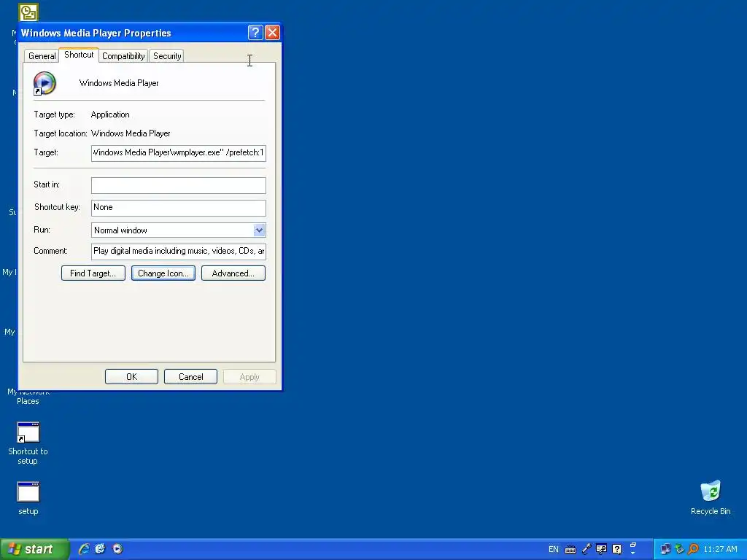The image size is (747, 560).
Task: Click the language bar help question mark icon
Action: [617, 550]
